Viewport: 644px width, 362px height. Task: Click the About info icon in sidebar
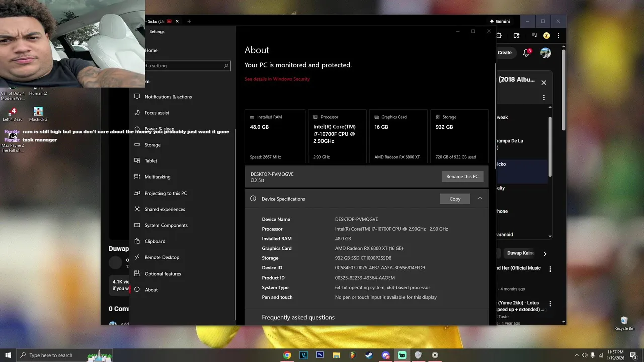click(x=137, y=290)
